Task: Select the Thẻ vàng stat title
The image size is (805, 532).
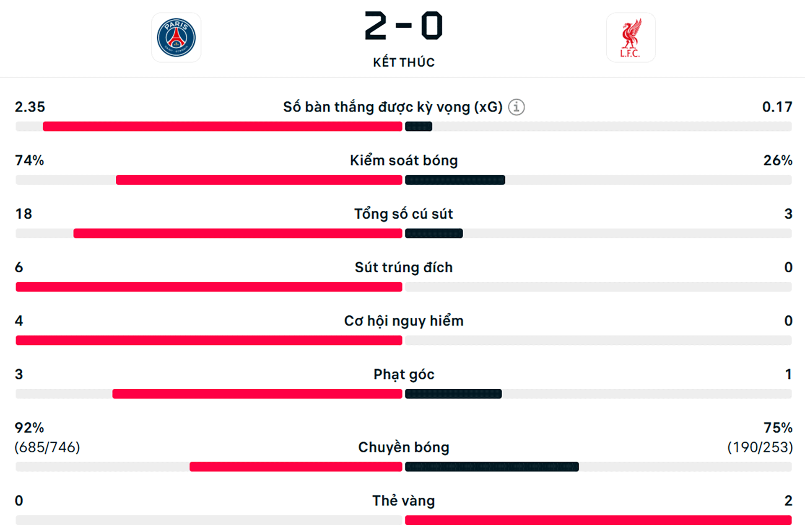Action: coord(404,501)
